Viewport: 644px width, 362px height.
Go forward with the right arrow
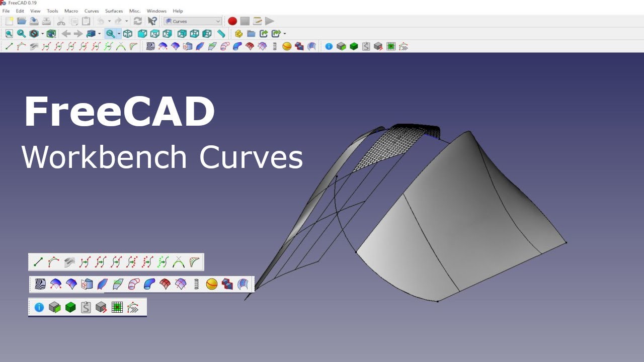pos(78,34)
